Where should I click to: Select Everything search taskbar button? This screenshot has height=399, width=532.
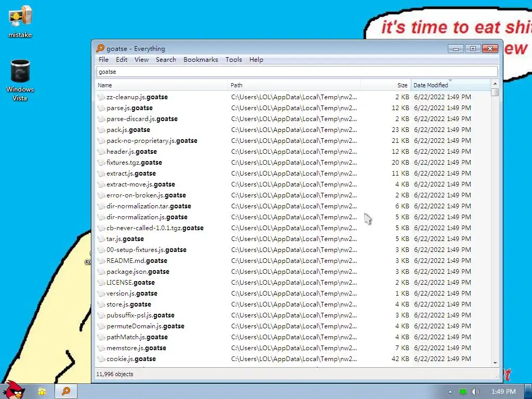tap(66, 391)
